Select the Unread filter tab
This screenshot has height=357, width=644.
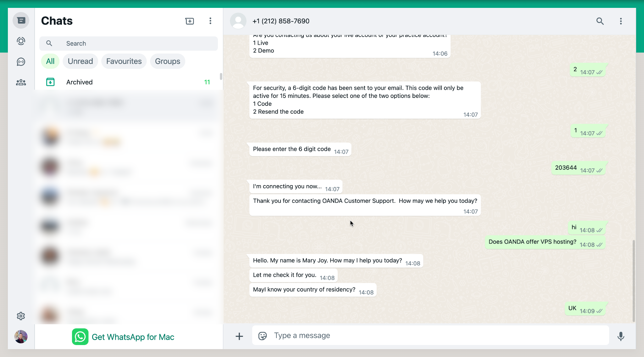click(80, 61)
